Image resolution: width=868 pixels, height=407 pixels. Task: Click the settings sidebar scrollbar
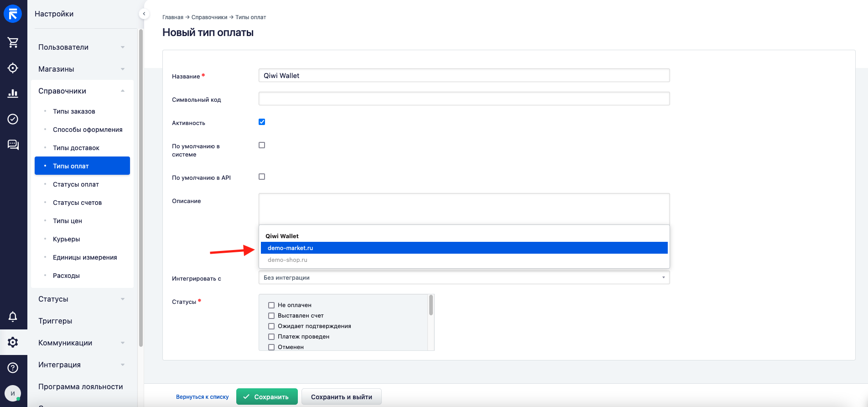tap(141, 187)
